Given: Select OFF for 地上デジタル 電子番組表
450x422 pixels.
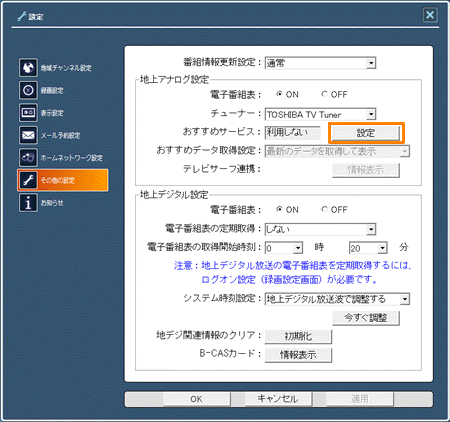Looking at the screenshot, I should click(x=324, y=209).
